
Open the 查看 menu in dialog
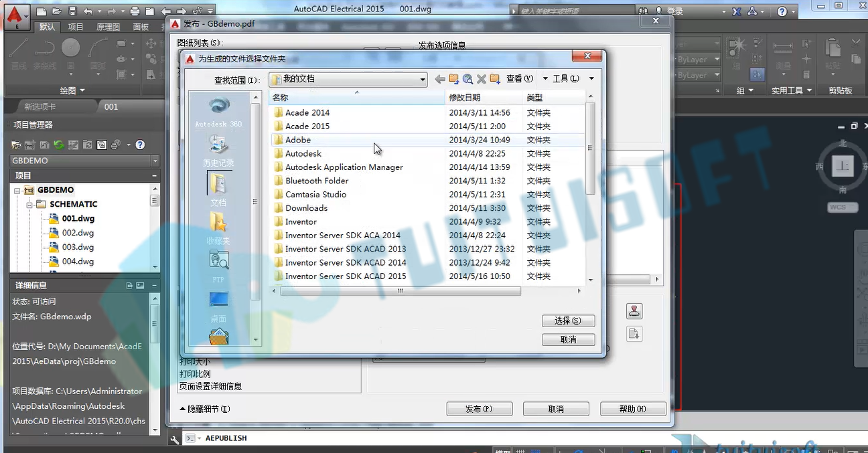pyautogui.click(x=520, y=79)
